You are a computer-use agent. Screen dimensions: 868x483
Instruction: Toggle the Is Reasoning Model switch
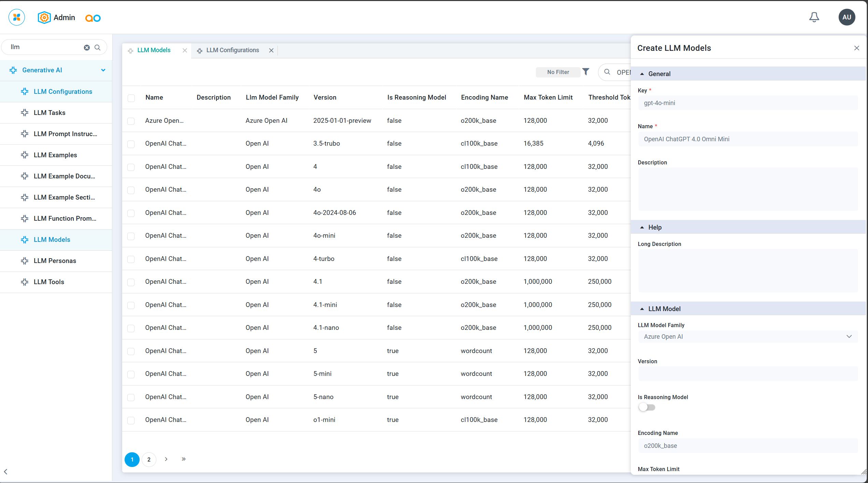click(x=647, y=407)
